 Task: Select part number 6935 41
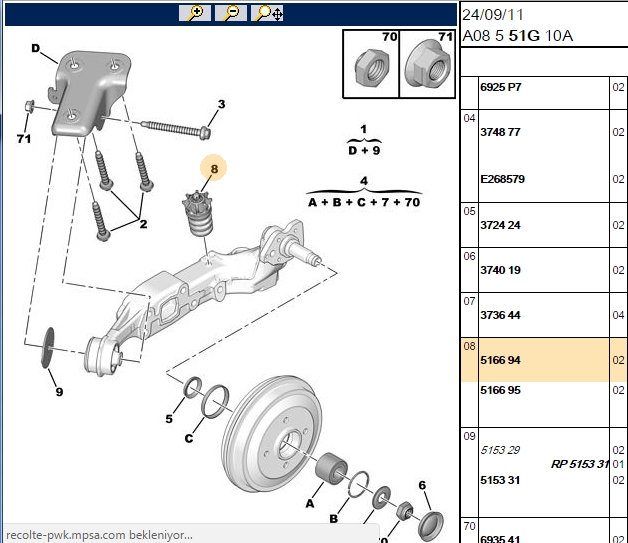point(500,539)
